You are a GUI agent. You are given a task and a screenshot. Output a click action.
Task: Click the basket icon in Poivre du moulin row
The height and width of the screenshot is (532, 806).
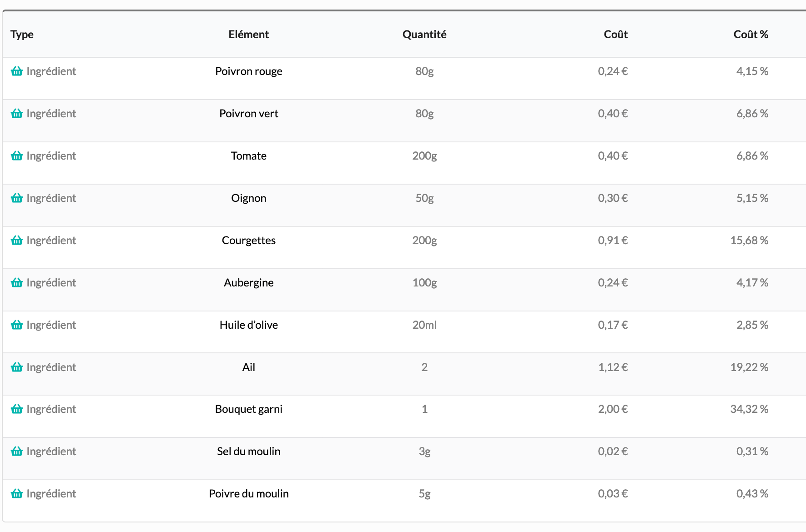(x=17, y=494)
